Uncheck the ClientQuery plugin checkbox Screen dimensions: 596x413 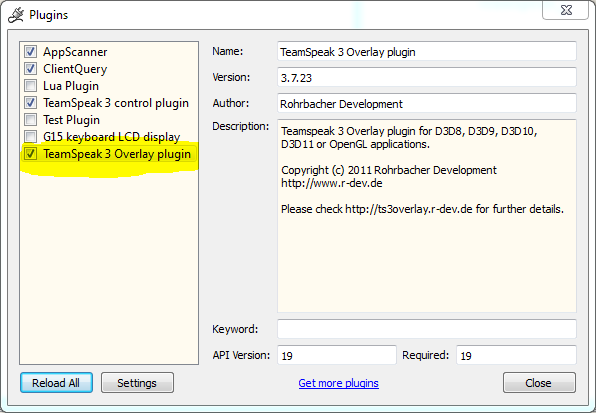pos(30,68)
